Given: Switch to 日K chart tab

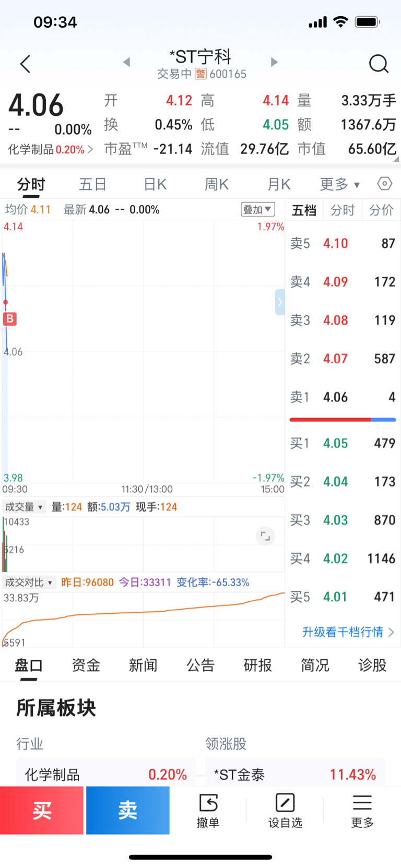Looking at the screenshot, I should click(155, 184).
